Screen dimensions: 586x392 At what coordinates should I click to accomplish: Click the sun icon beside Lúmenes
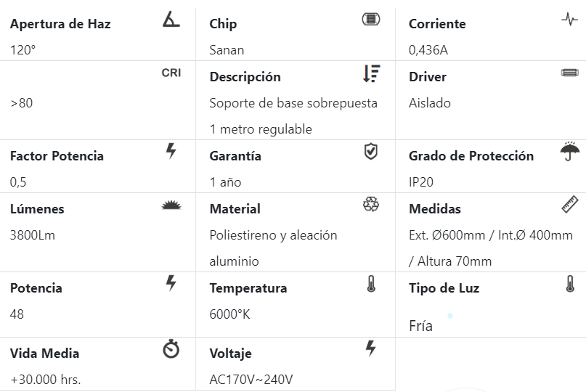point(171,205)
